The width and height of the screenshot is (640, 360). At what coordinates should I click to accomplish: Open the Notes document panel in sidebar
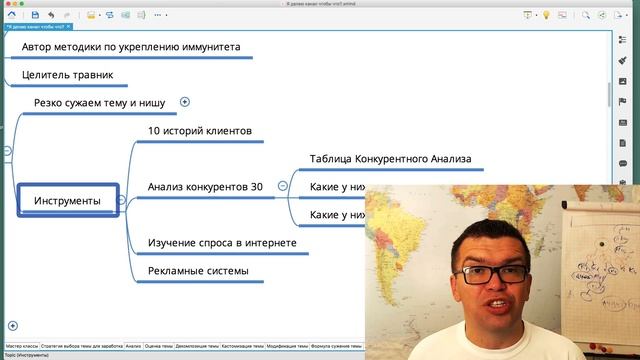point(622,143)
